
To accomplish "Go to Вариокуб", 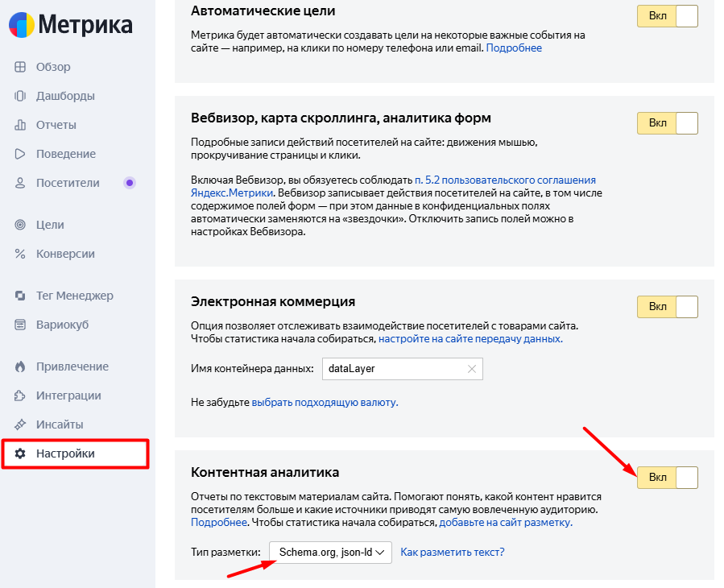I will pyautogui.click(x=62, y=325).
